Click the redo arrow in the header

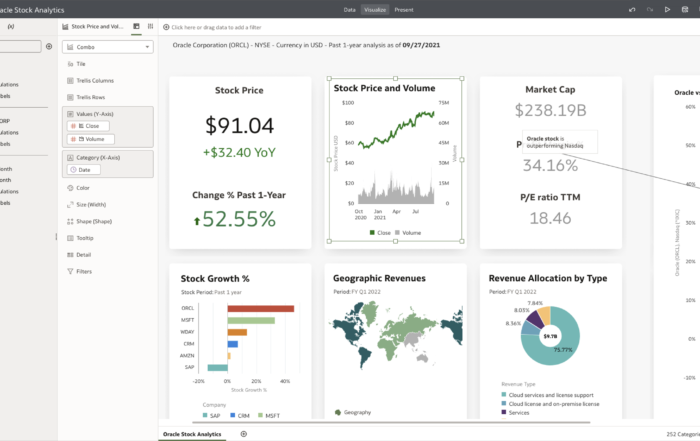click(x=650, y=9)
